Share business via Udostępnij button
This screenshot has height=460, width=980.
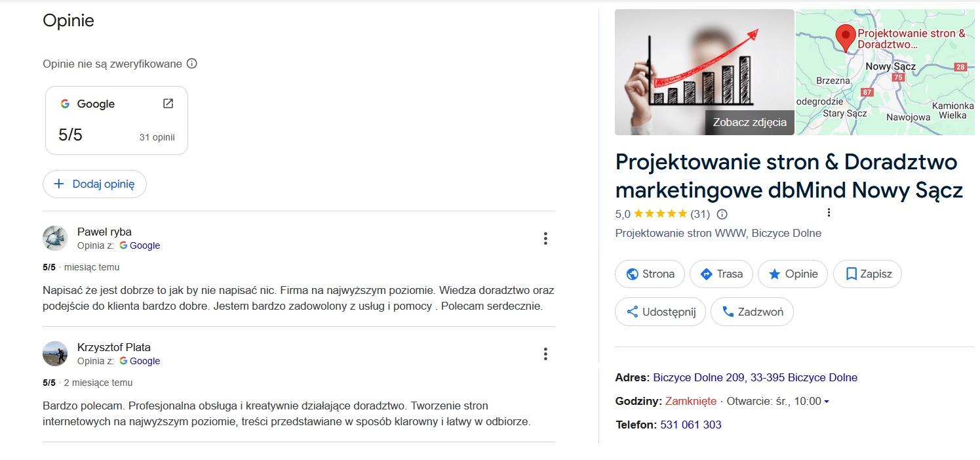coord(660,312)
